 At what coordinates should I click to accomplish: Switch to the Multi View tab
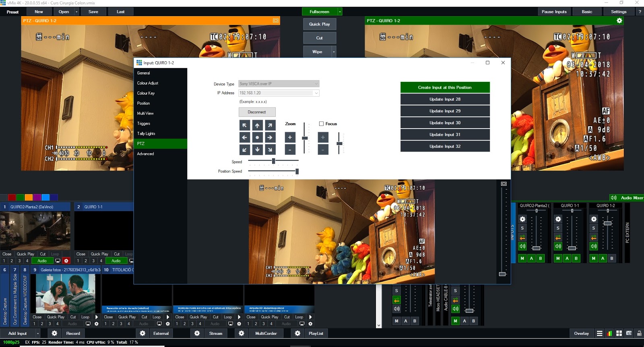[161, 113]
